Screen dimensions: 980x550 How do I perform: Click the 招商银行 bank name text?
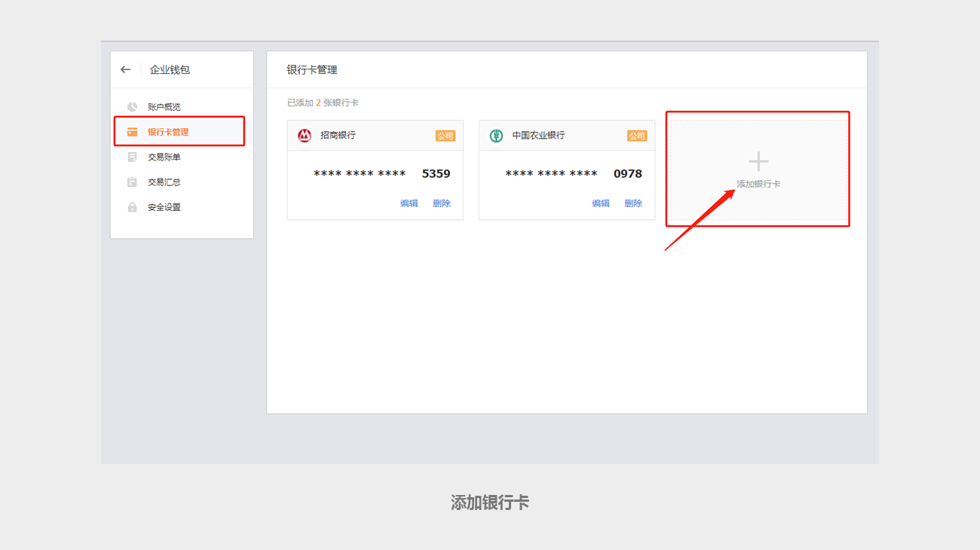tap(338, 136)
